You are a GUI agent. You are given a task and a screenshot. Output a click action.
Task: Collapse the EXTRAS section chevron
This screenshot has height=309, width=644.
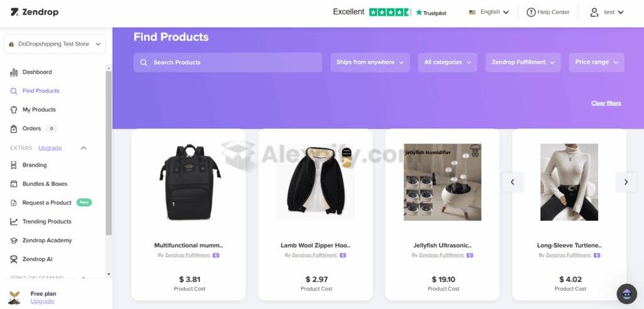(x=84, y=148)
